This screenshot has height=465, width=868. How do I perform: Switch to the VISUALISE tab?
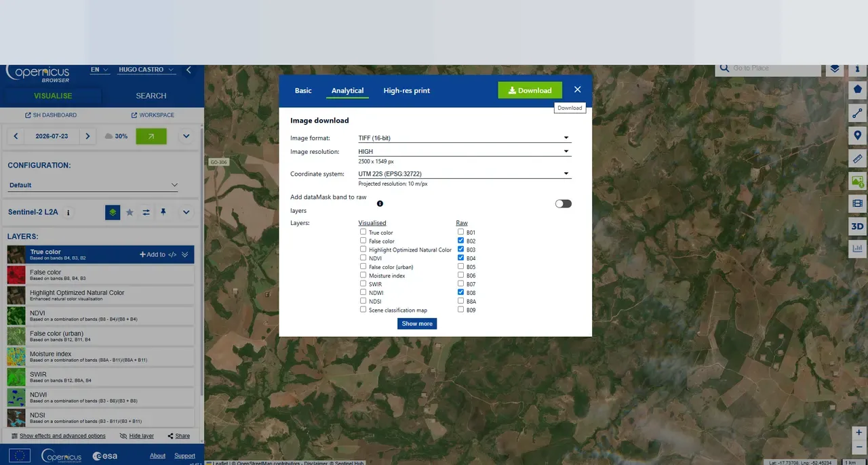click(x=53, y=96)
